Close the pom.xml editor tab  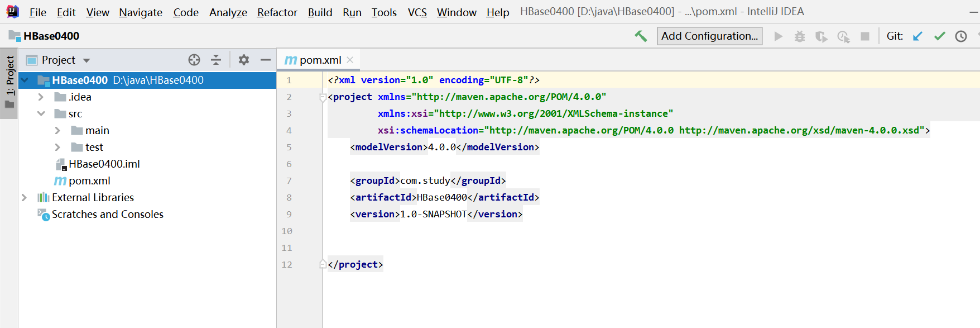pyautogui.click(x=350, y=60)
